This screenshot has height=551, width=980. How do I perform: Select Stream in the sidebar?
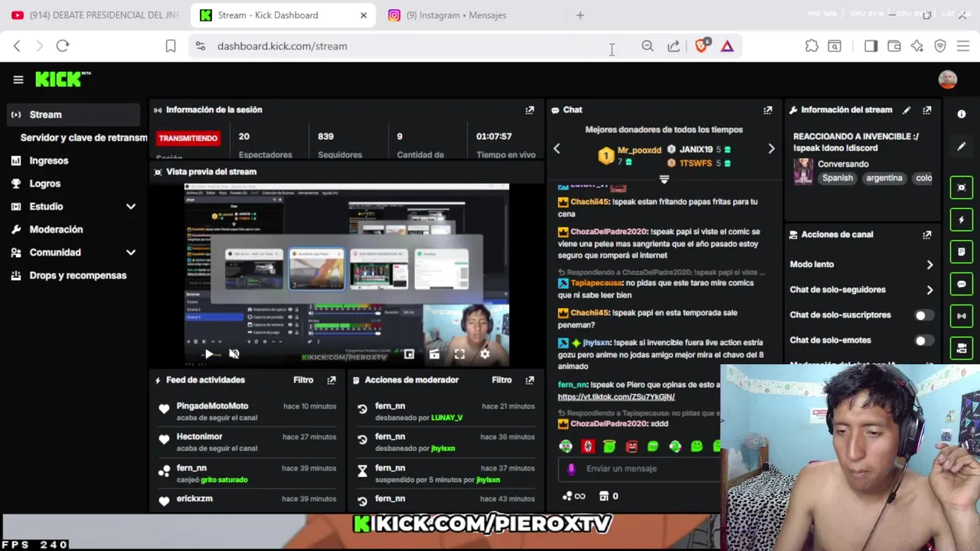73,115
